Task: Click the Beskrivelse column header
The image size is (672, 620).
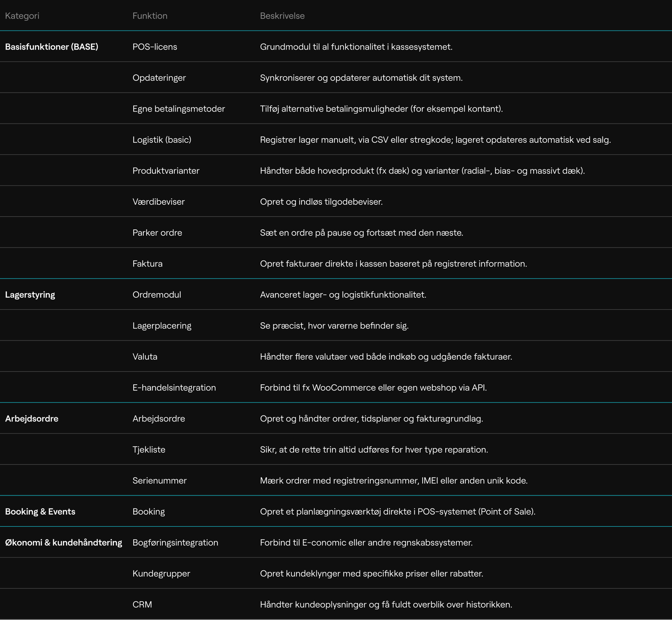Action: point(282,16)
